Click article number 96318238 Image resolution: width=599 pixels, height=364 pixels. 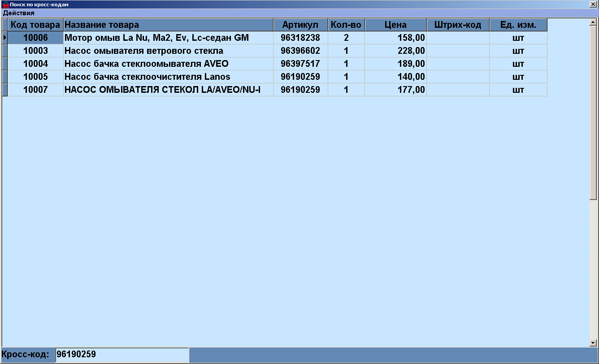pos(300,38)
